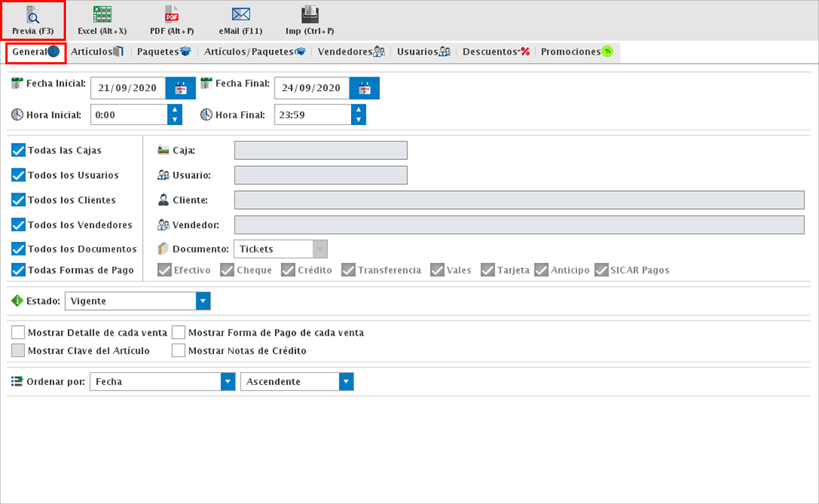Image resolution: width=819 pixels, height=504 pixels.
Task: Click the Hora Inicial time field
Action: coord(128,114)
